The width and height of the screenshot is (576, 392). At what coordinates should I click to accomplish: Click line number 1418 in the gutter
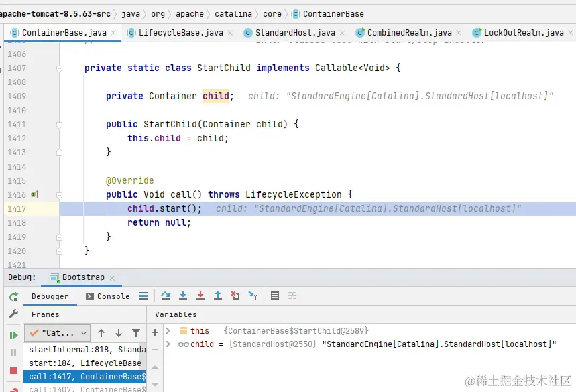point(17,222)
